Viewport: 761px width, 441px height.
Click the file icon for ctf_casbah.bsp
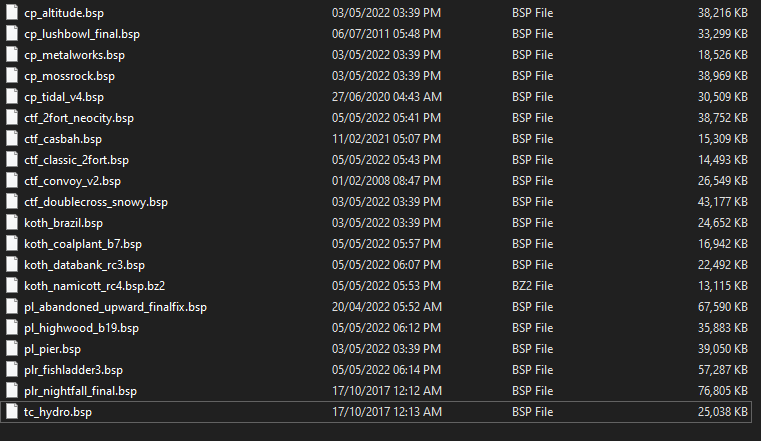tap(12, 139)
